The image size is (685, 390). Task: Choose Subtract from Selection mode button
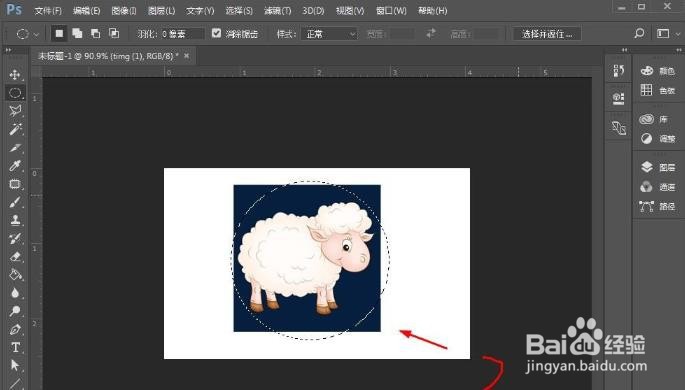click(95, 33)
